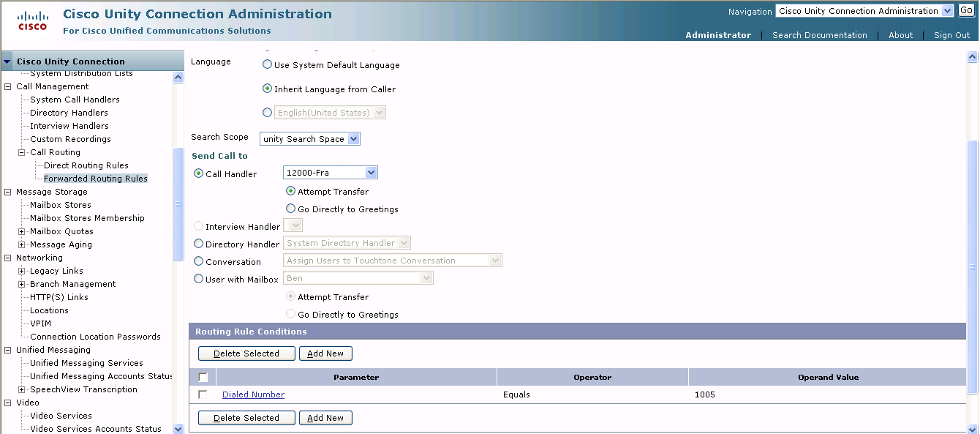Collapse the Call Management tree node
This screenshot has height=434, width=980.
(x=8, y=86)
